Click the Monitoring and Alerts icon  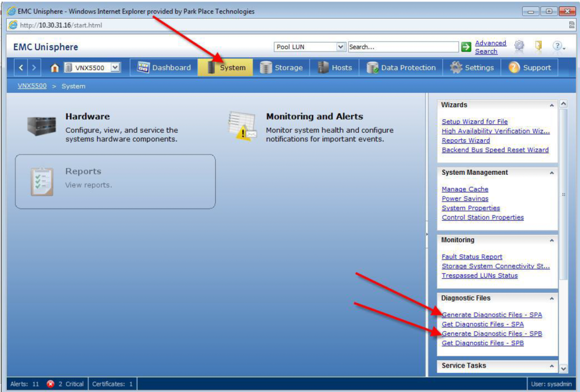242,126
